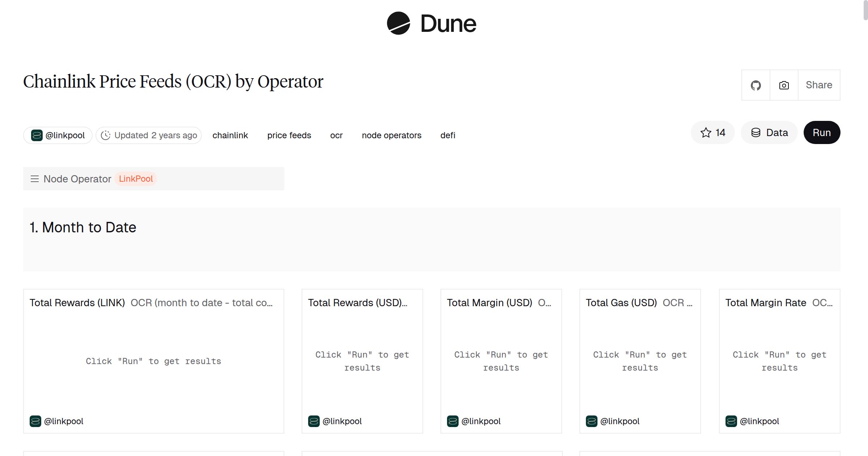
Task: Select the ocr tag
Action: (x=336, y=135)
